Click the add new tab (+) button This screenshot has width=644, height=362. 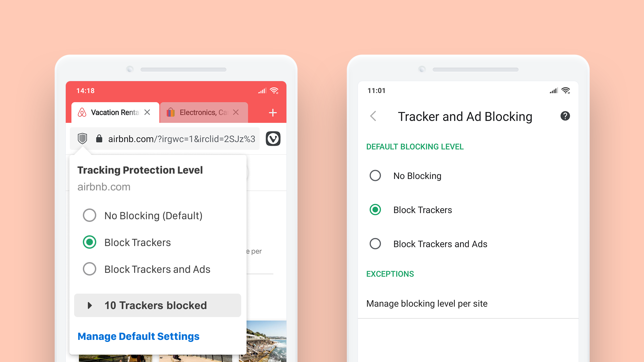273,112
